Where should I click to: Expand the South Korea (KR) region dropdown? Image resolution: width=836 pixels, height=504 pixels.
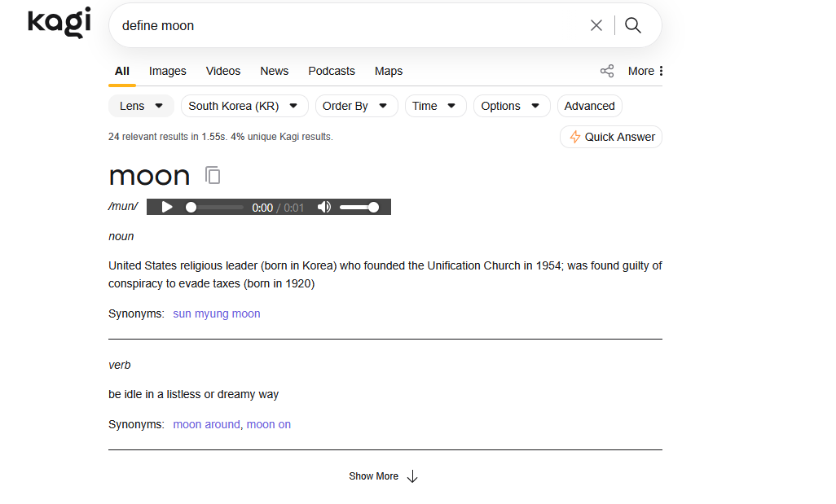click(244, 106)
